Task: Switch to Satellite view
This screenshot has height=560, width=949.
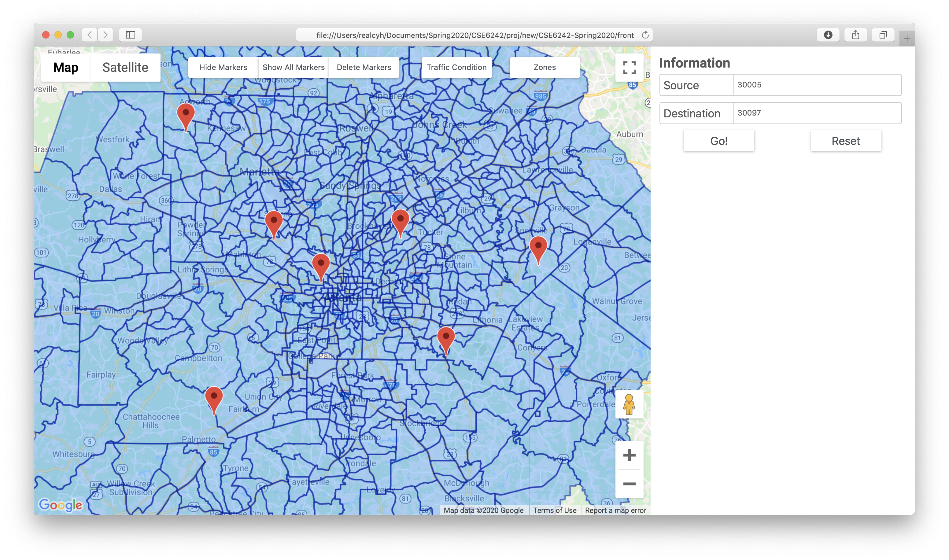Action: tap(125, 68)
